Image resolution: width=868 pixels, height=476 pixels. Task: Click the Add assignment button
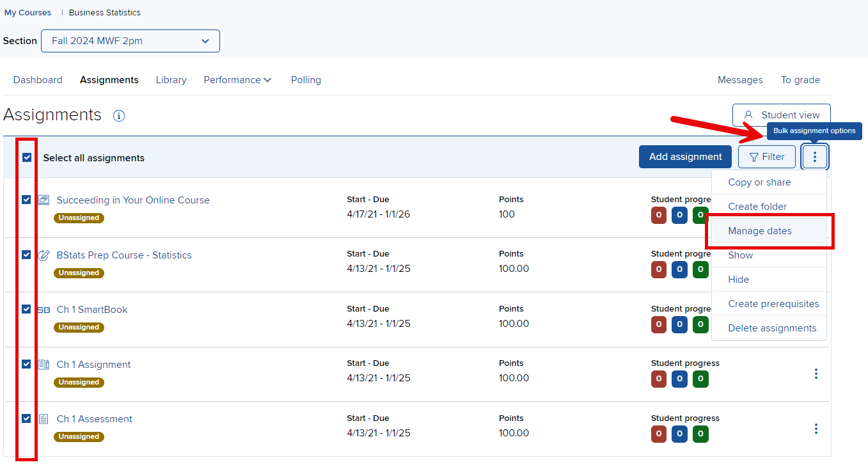click(x=685, y=157)
